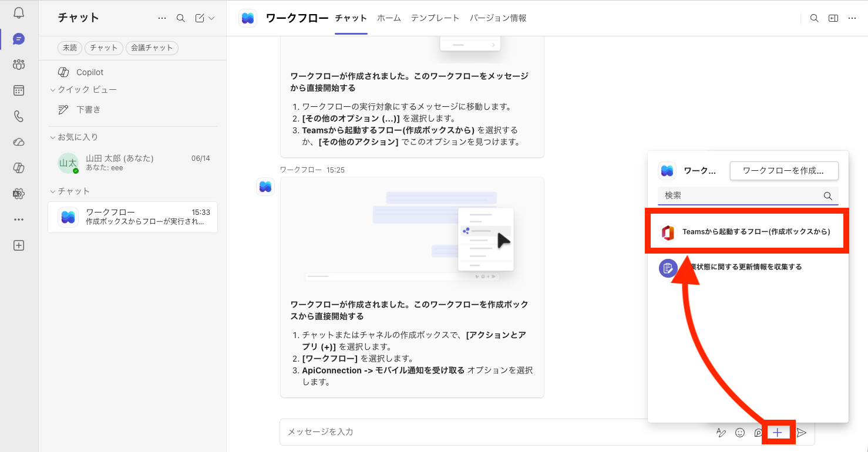The height and width of the screenshot is (452, 868).
Task: Click the 15:33 time on ワークフロー row
Action: (201, 212)
